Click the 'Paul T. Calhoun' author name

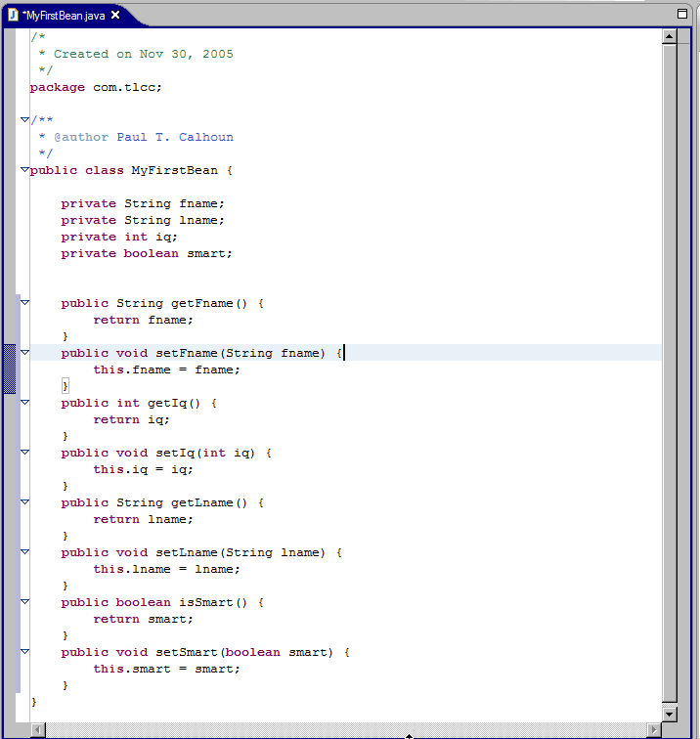(x=175, y=137)
